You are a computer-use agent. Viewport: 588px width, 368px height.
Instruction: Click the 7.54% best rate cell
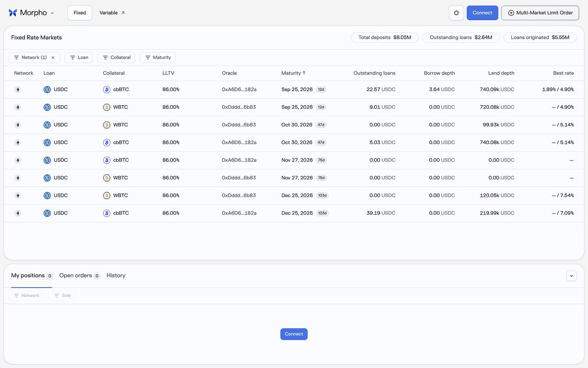tap(563, 196)
